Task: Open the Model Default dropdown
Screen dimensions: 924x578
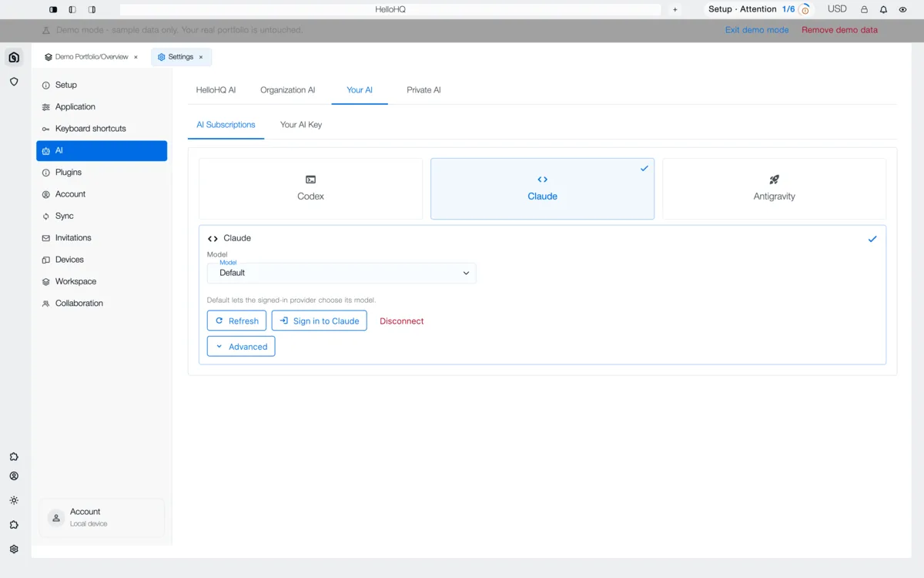Action: 342,273
